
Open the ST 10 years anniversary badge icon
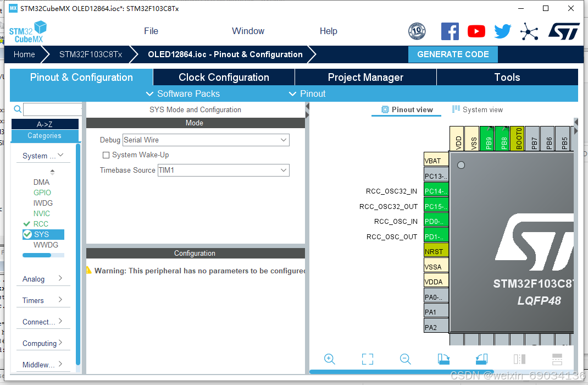tap(417, 31)
